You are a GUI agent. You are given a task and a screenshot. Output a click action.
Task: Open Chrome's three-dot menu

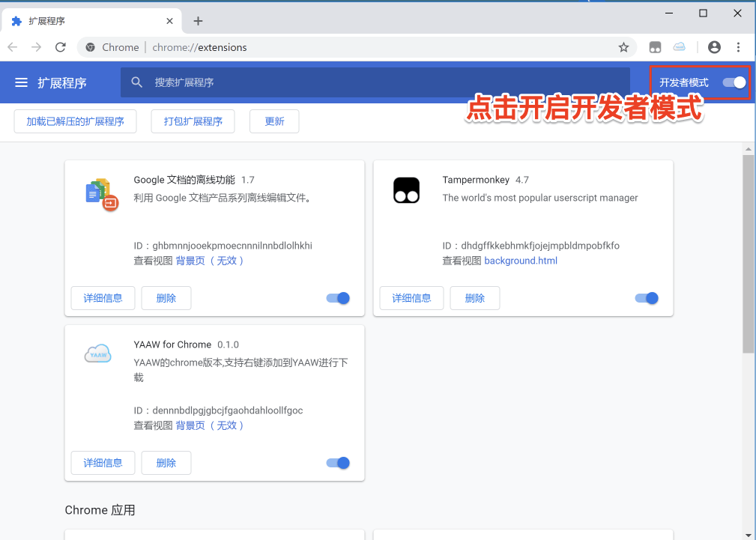[x=738, y=47]
